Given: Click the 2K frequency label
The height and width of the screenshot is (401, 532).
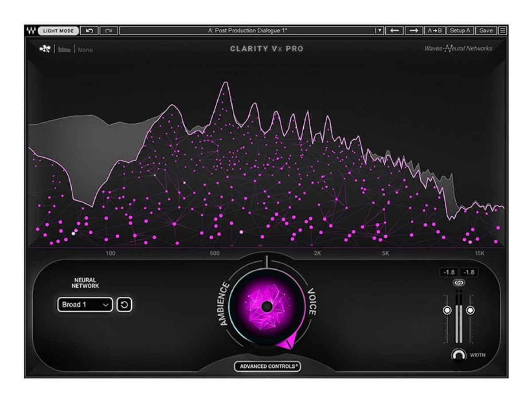Looking at the screenshot, I should pos(317,253).
